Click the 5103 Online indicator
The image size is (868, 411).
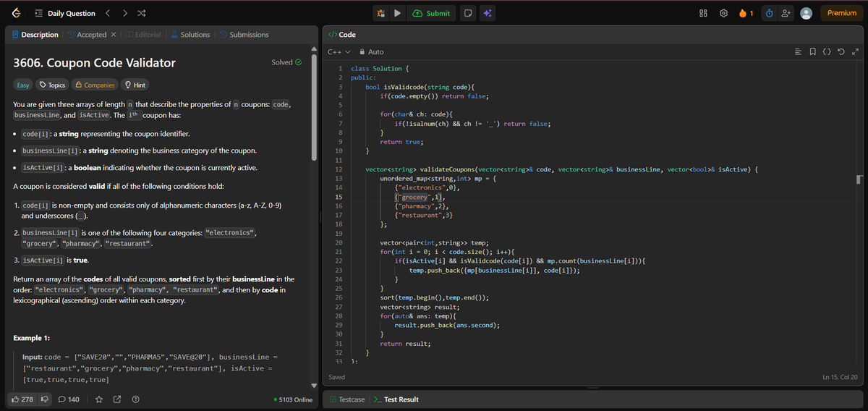(294, 399)
